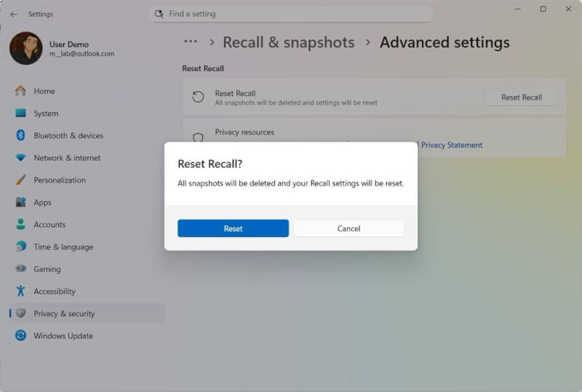The width and height of the screenshot is (582, 392).
Task: Select Privacy & security label
Action: click(64, 313)
